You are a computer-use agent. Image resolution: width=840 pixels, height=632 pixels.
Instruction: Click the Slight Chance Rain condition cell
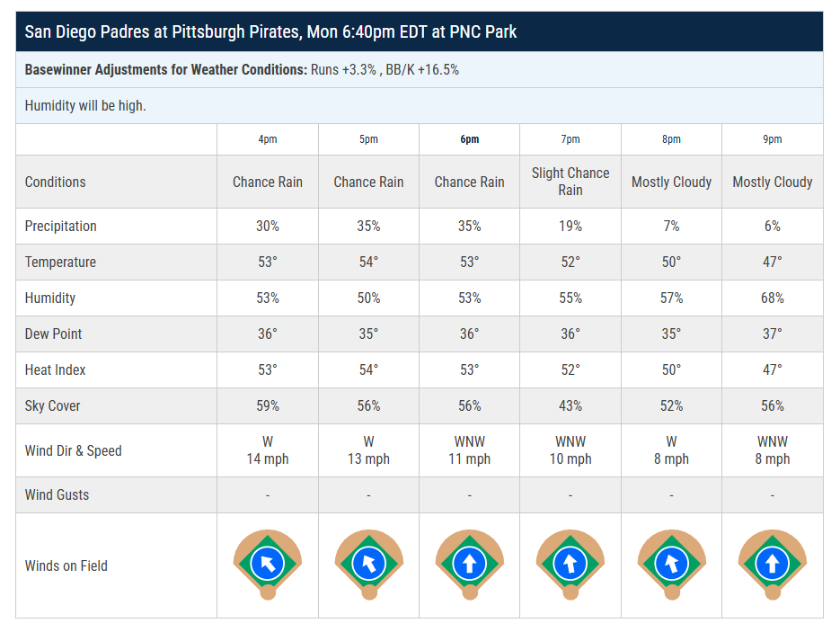point(570,182)
